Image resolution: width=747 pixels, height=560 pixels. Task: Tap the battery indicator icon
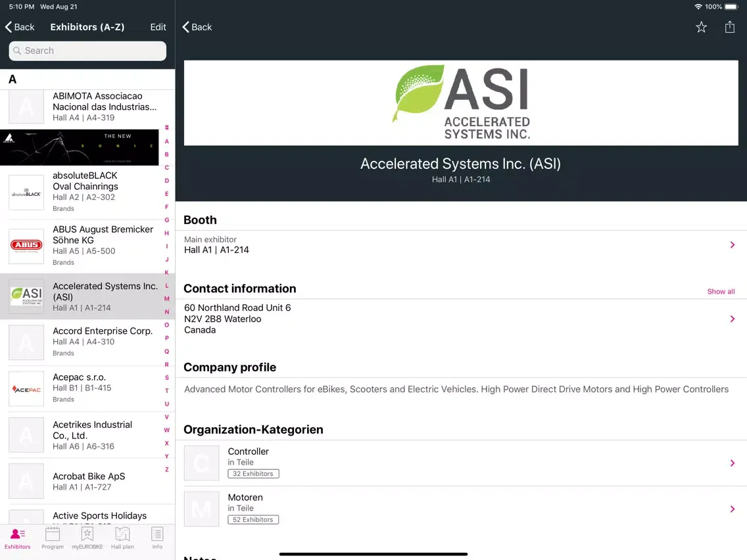731,7
